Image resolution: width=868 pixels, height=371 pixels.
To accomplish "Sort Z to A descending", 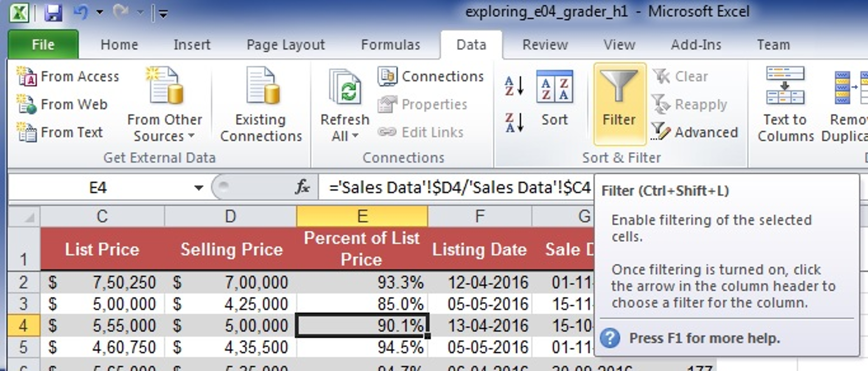I will tap(514, 123).
